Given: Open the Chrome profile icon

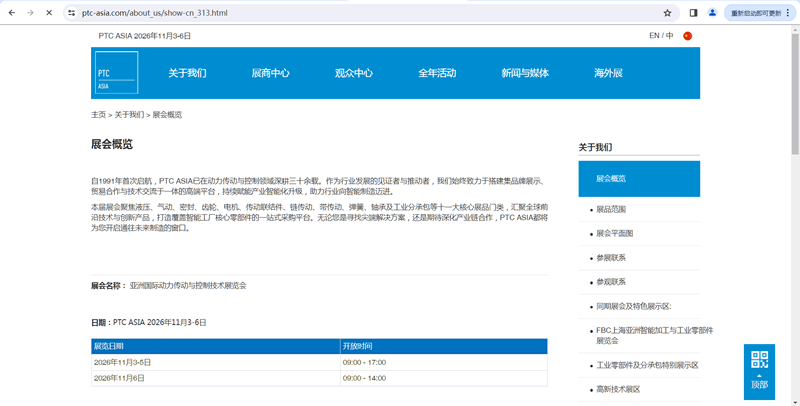Looking at the screenshot, I should tap(712, 13).
